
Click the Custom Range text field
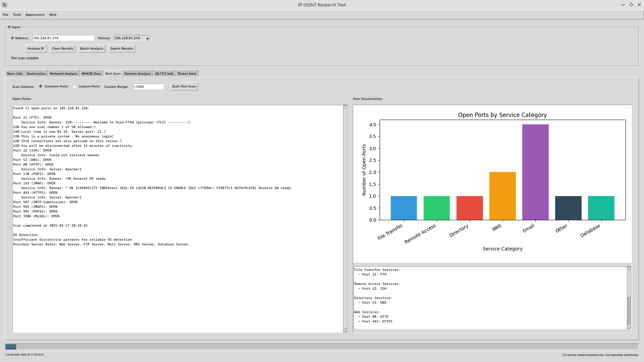148,87
